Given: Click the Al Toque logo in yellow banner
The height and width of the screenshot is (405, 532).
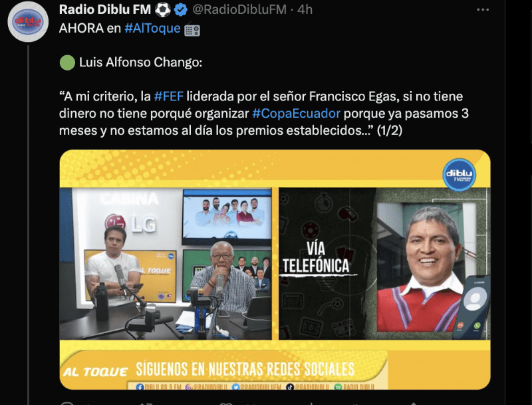Looking at the screenshot, I should pyautogui.click(x=95, y=372).
